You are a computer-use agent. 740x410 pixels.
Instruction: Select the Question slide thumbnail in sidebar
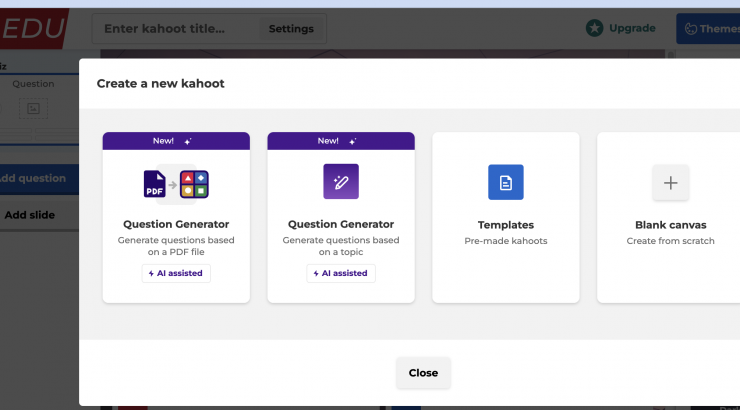coord(33,98)
